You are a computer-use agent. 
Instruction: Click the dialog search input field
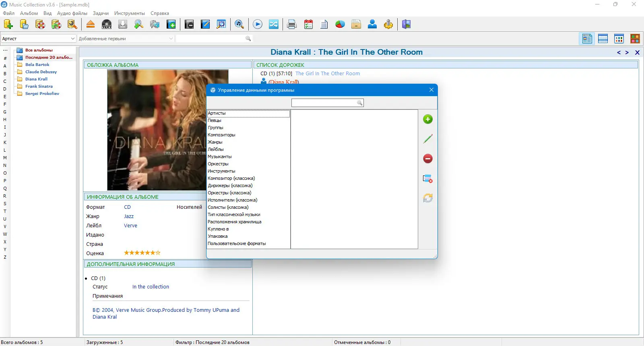click(x=327, y=103)
